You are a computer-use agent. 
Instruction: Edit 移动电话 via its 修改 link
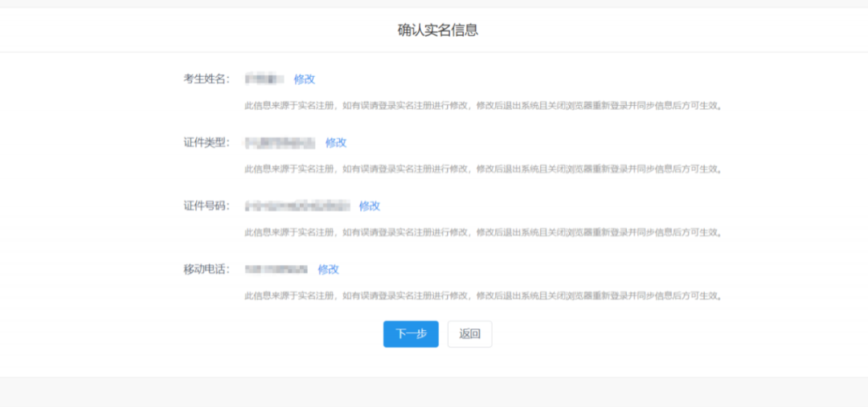tap(328, 269)
